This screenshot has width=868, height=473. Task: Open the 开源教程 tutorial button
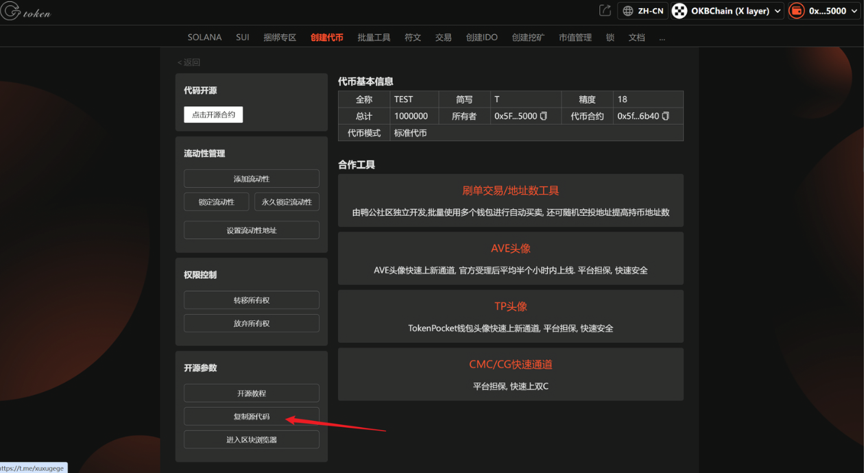pyautogui.click(x=252, y=393)
